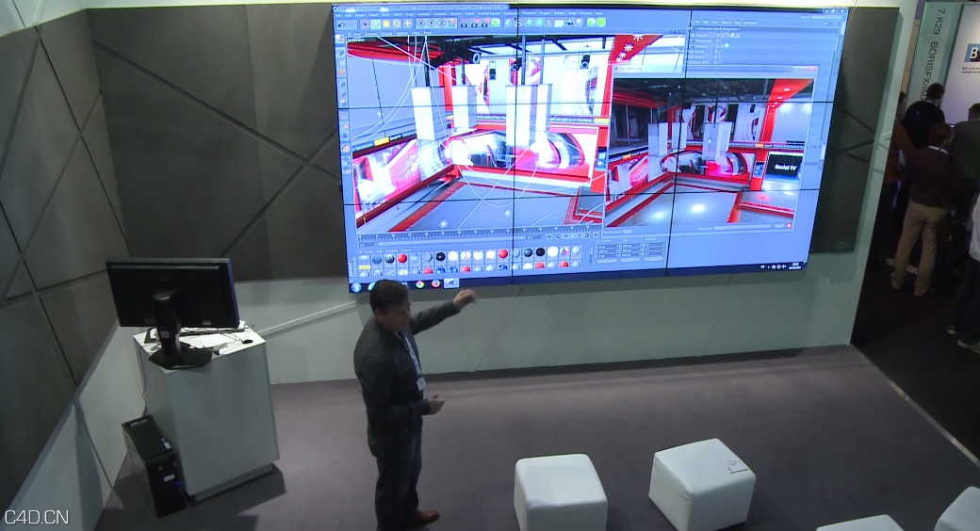
Task: Open the coordinate mode dropdown
Action: pos(607,261)
